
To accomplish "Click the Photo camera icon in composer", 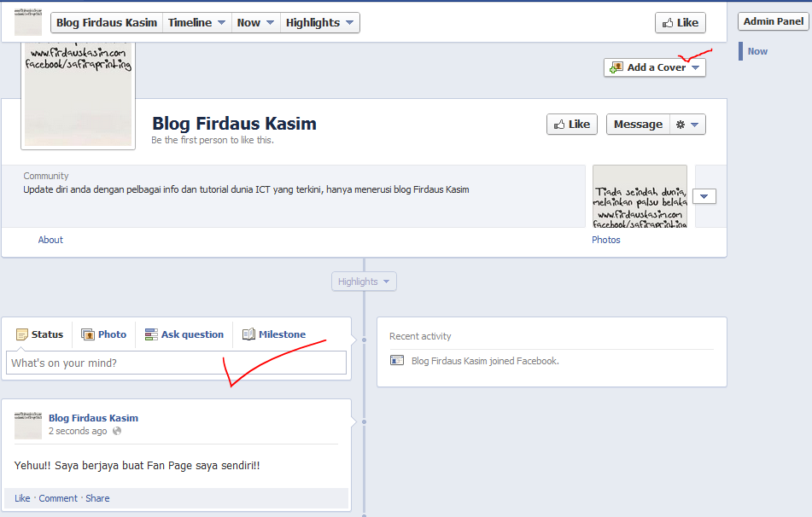I will pyautogui.click(x=87, y=334).
